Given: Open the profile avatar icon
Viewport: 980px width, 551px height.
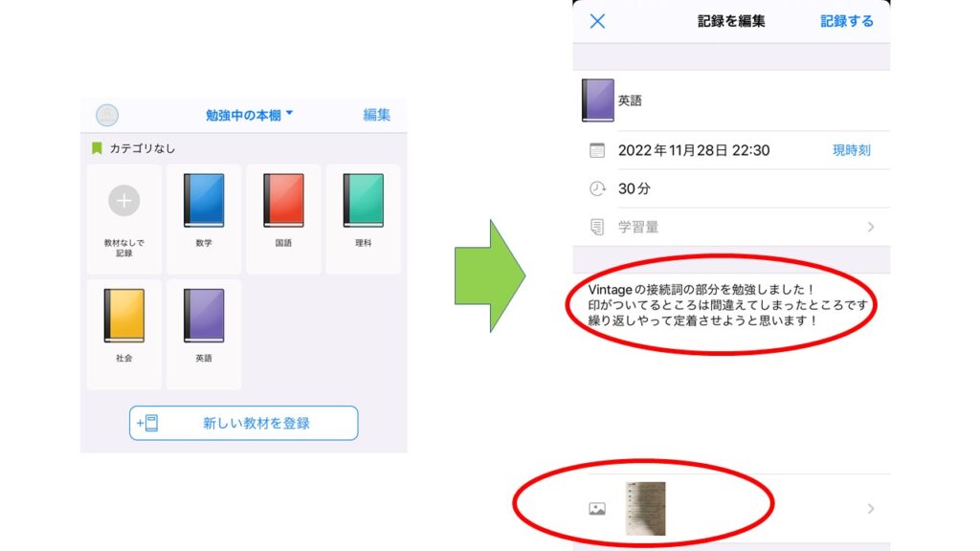Looking at the screenshot, I should (107, 115).
